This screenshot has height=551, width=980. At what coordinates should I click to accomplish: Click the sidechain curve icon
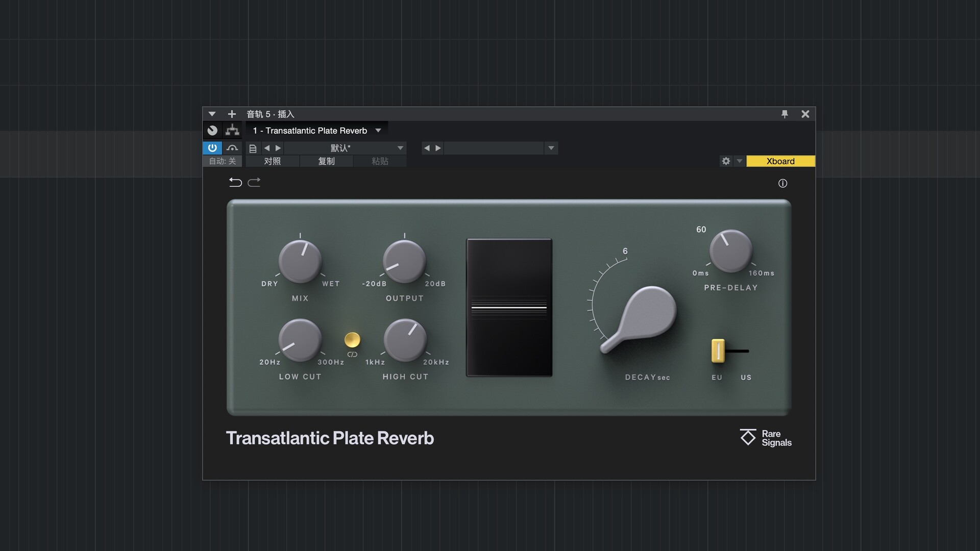tap(232, 148)
